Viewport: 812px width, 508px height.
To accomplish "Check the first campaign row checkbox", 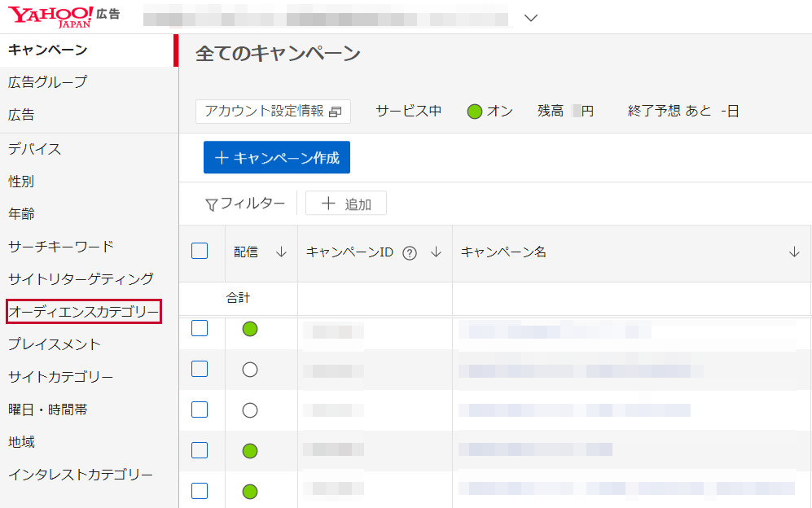I will pos(200,328).
